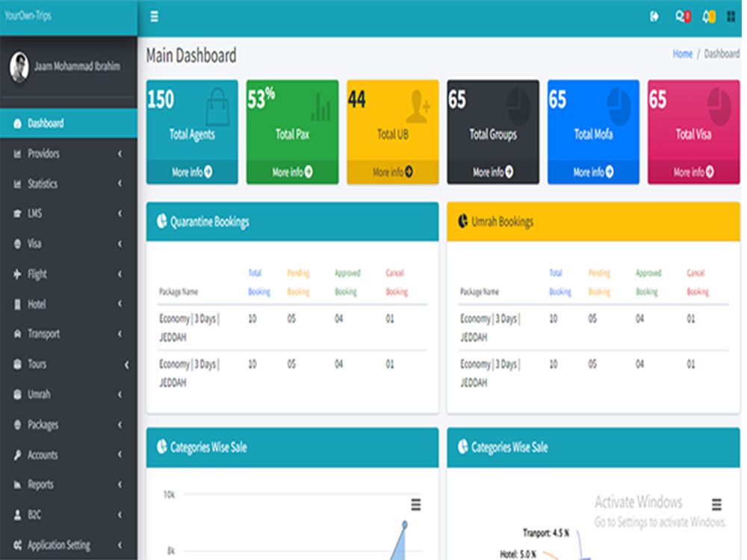
Task: Click the Application Setting gears icon
Action: point(17,545)
